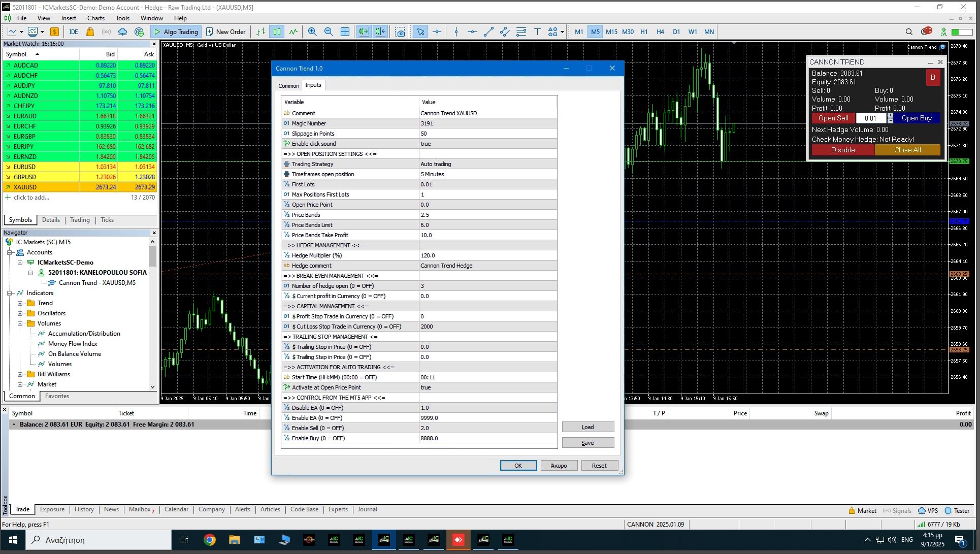Toggle the Algo Trading button
980x554 pixels.
[176, 31]
